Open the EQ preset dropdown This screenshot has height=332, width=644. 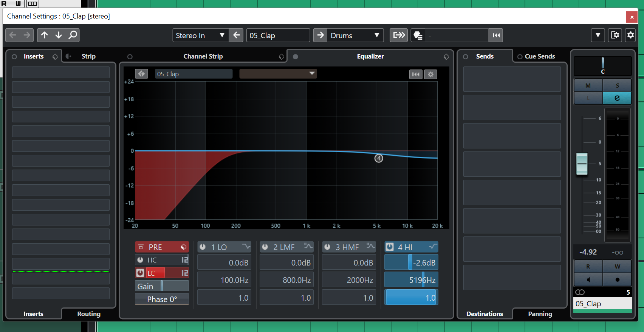(278, 74)
